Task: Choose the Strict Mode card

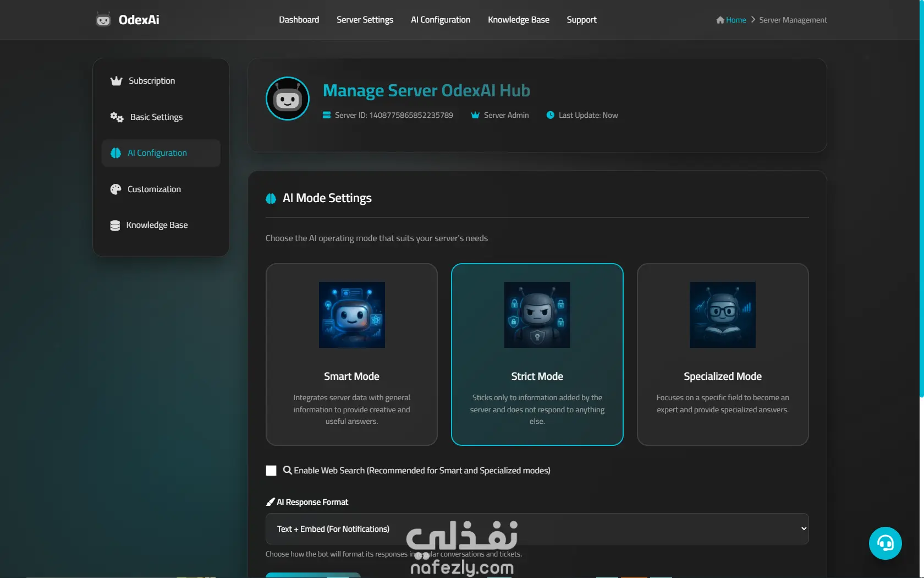Action: point(537,355)
